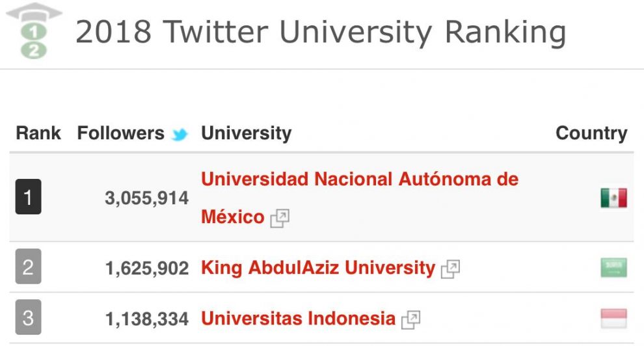Click the rank 2 badge
644x346 pixels.
click(29, 267)
